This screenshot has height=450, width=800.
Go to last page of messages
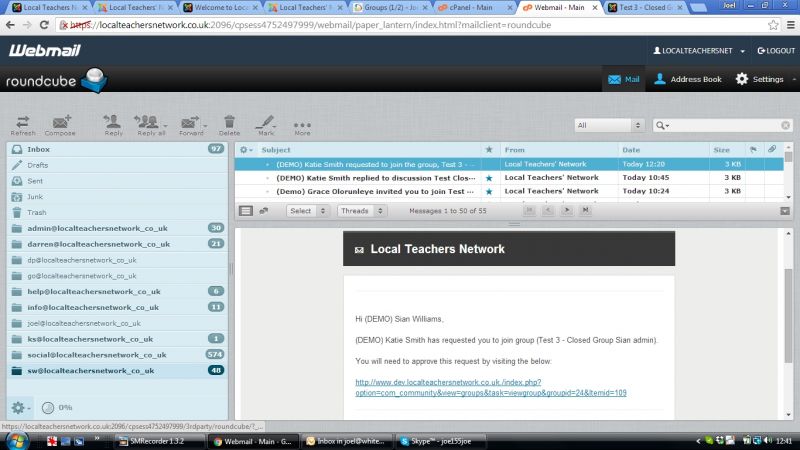pyautogui.click(x=585, y=210)
